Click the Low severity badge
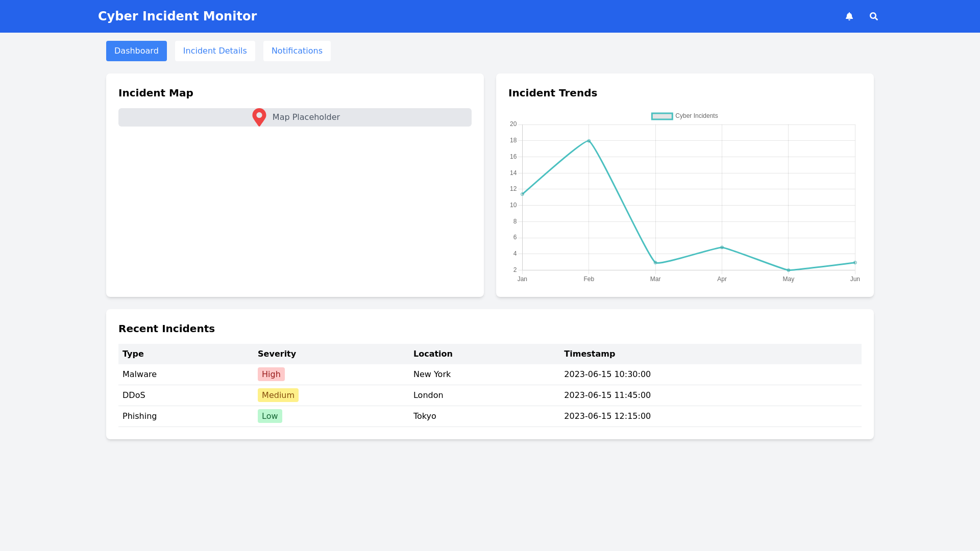Image resolution: width=980 pixels, height=551 pixels. pyautogui.click(x=269, y=416)
